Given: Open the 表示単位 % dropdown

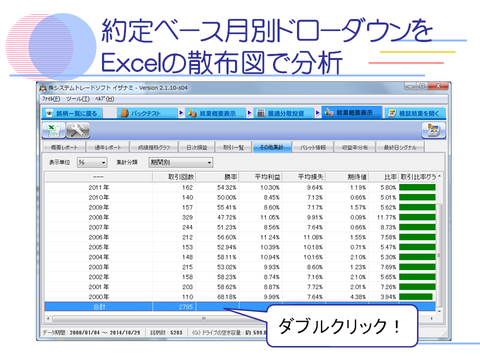Looking at the screenshot, I should (x=92, y=163).
